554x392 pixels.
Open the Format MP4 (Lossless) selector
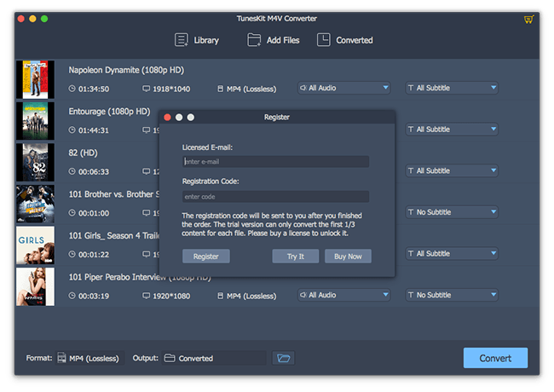tap(90, 358)
